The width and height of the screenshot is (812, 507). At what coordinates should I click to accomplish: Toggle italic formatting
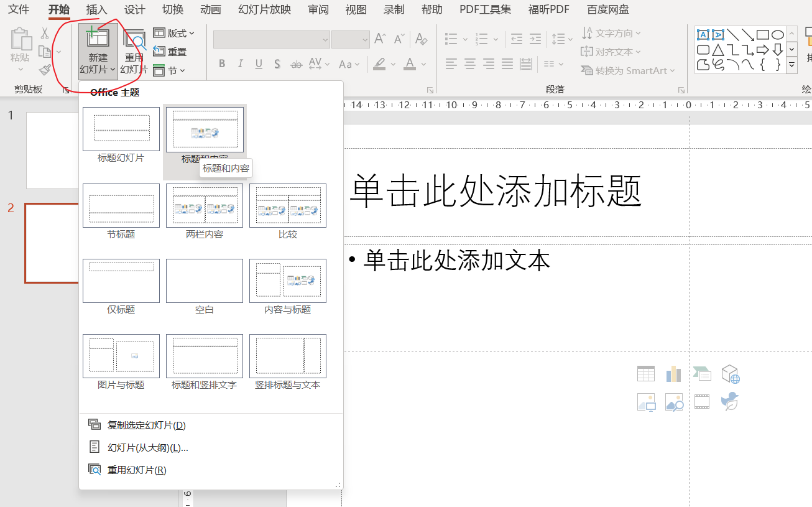tap(240, 63)
